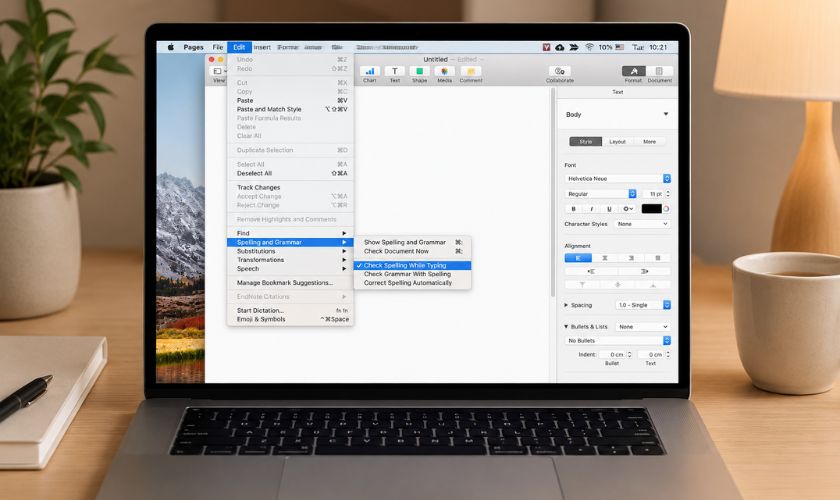
Task: Choose Paste and Match Style
Action: click(290, 109)
